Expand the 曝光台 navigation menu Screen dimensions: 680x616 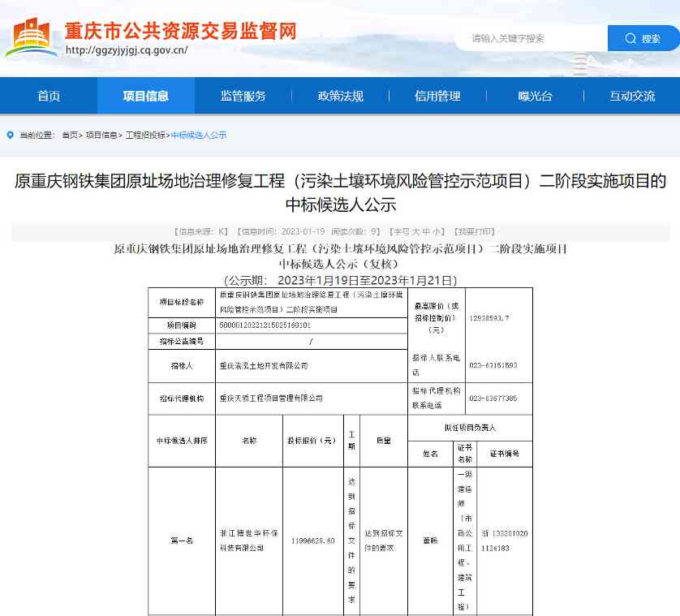point(534,95)
